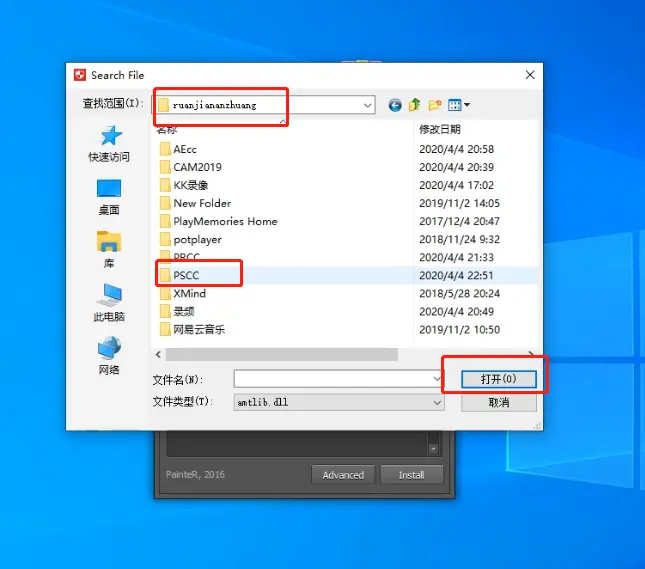Sort by 修改日期 column header
This screenshot has height=569, width=645.
(440, 129)
